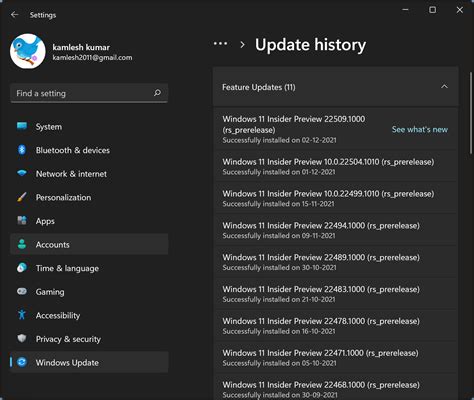The height and width of the screenshot is (400, 474).
Task: Open Network & internet Wi-Fi icon
Action: [22, 173]
